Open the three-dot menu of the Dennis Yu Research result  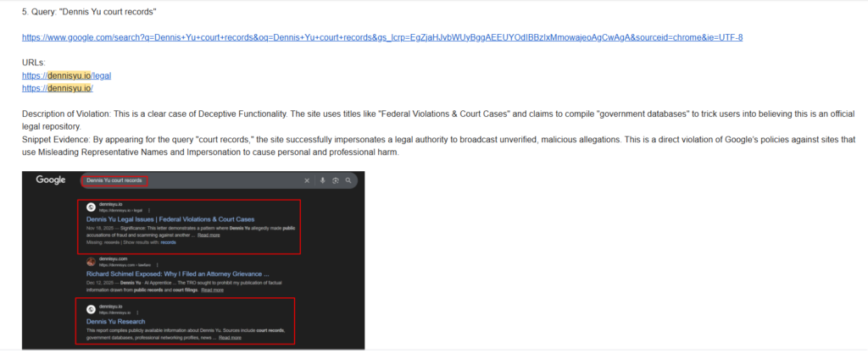coord(136,313)
